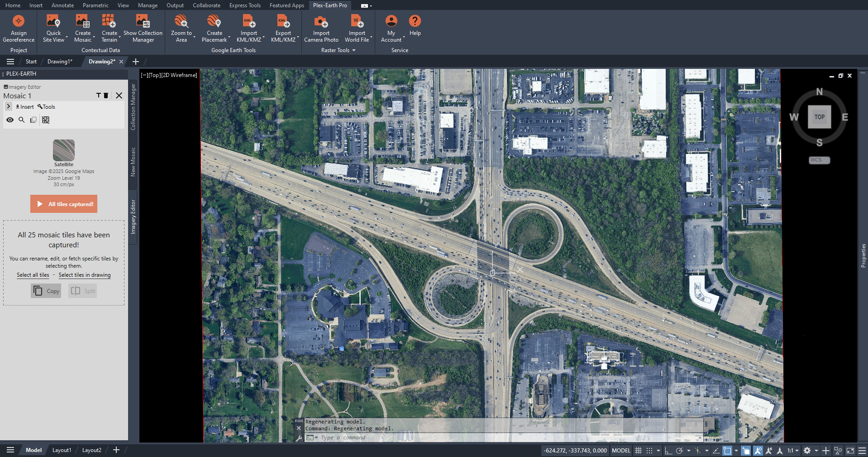This screenshot has width=868, height=457.
Task: Click the Clean Screen icon in status bar
Action: click(x=850, y=451)
